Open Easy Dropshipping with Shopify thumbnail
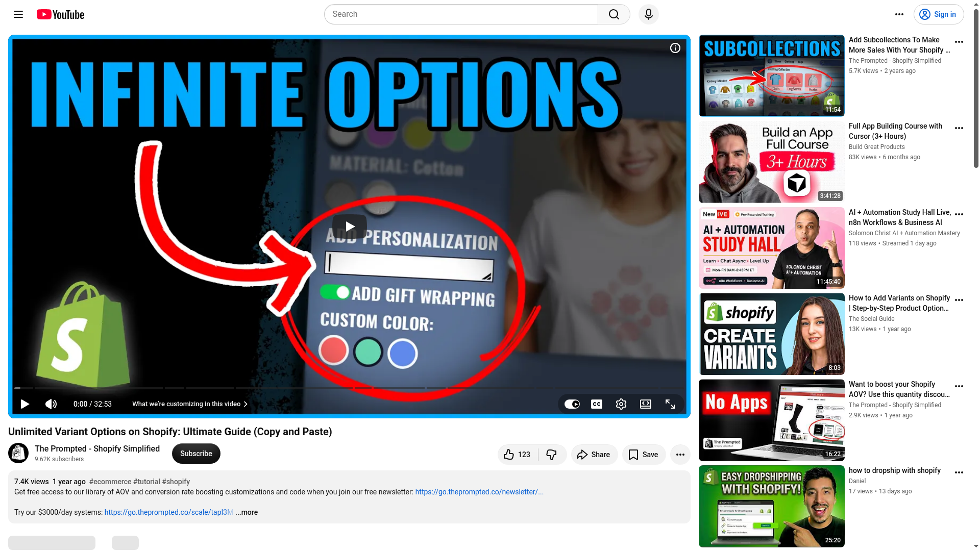Image resolution: width=980 pixels, height=551 pixels. point(771,506)
